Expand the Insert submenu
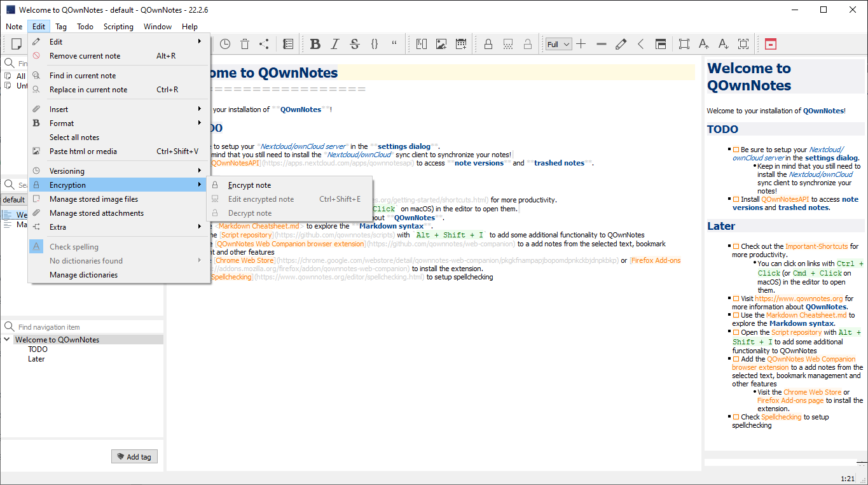Screen dimensions: 868x485 click(x=119, y=109)
